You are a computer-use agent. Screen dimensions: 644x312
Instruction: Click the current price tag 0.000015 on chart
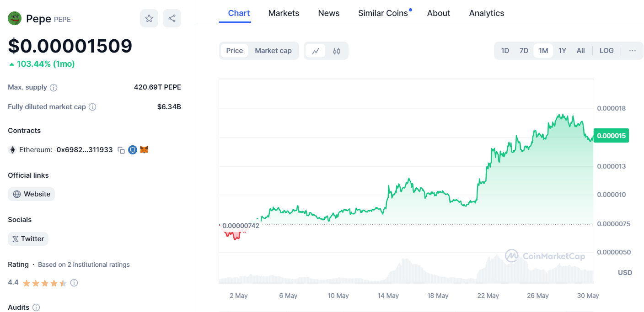[611, 136]
